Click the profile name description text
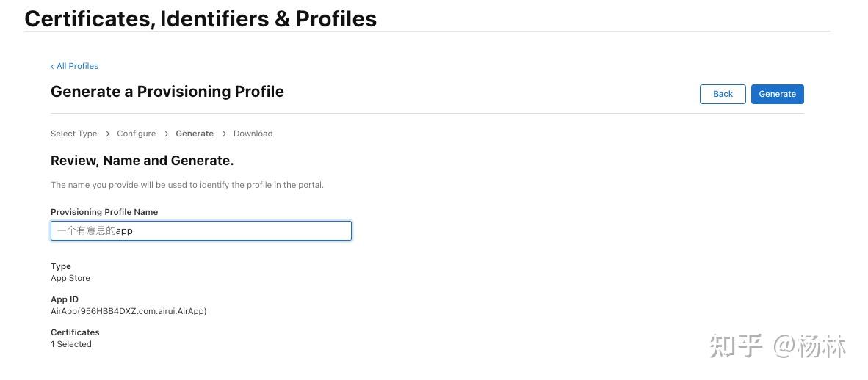This screenshot has width=868, height=380. tap(187, 185)
